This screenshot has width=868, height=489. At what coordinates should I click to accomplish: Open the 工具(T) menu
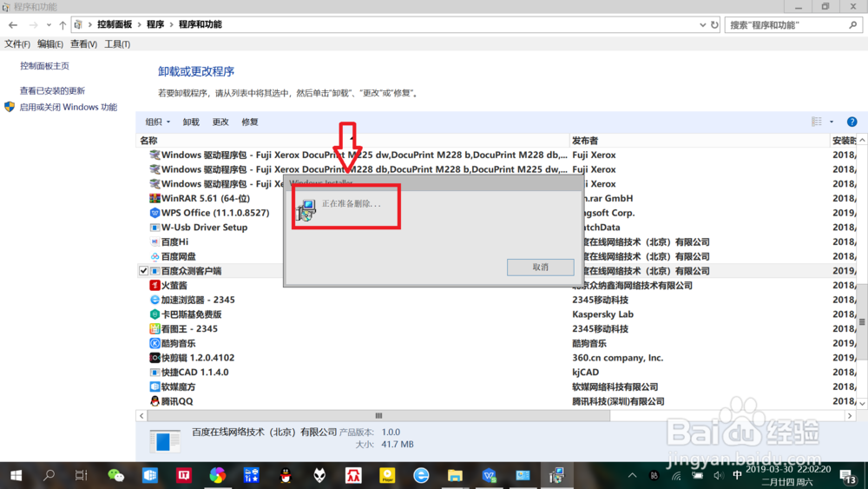point(117,44)
